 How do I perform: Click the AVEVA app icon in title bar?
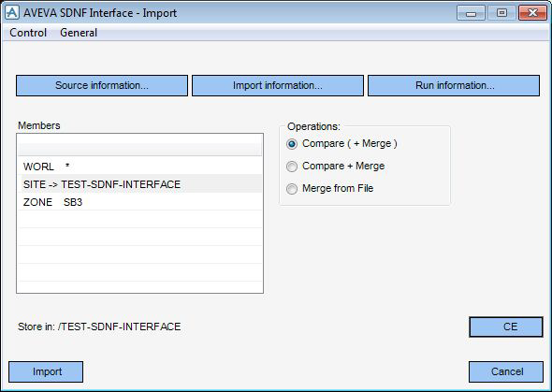tap(12, 13)
